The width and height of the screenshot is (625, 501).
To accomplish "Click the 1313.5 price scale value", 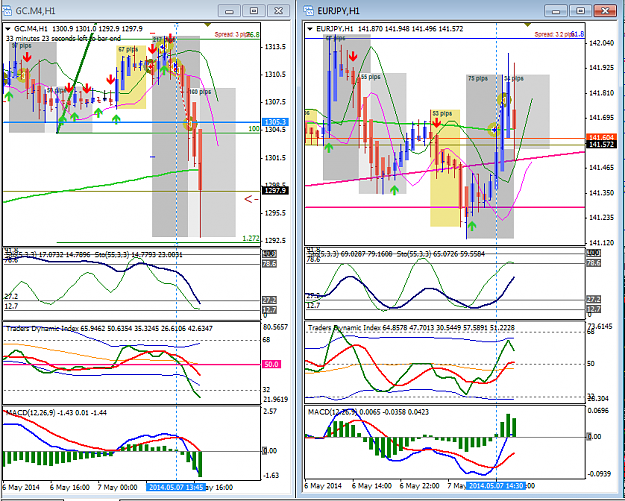I will (275, 47).
